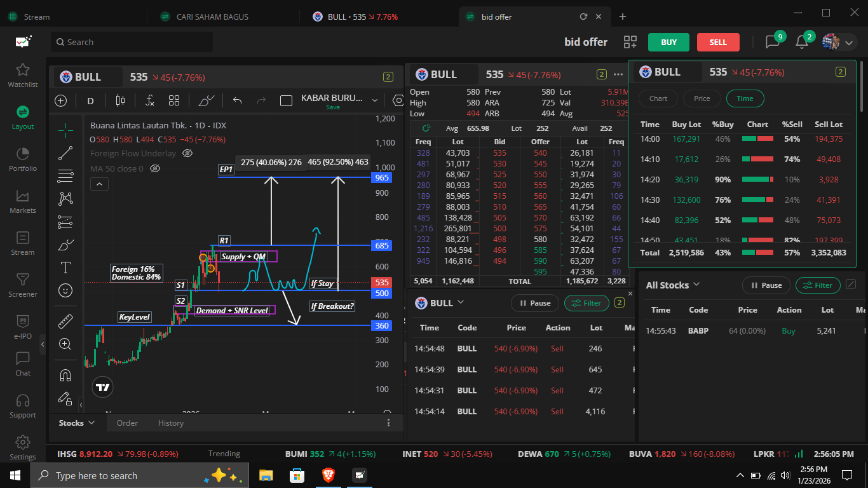Click the ruler measure tool
Viewport: 868px width, 488px height.
65,322
